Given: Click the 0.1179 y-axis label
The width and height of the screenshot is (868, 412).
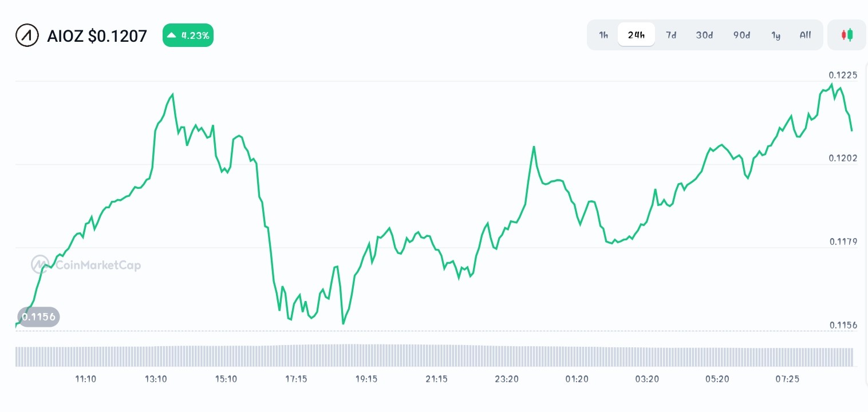Looking at the screenshot, I should (843, 241).
